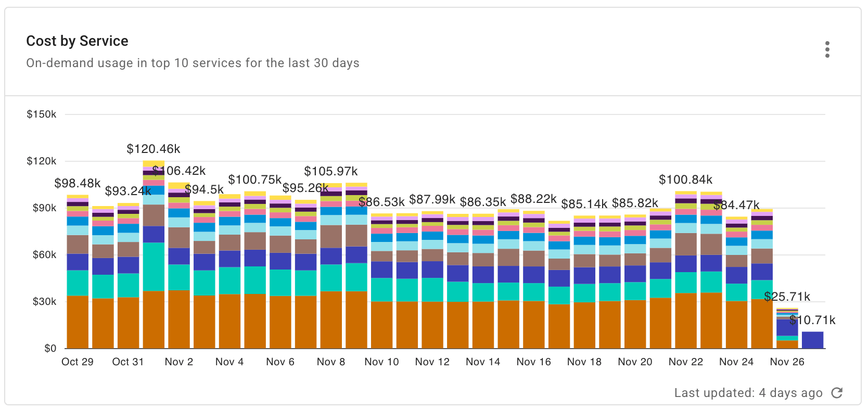Click the $0 baseline axis label

tap(49, 348)
